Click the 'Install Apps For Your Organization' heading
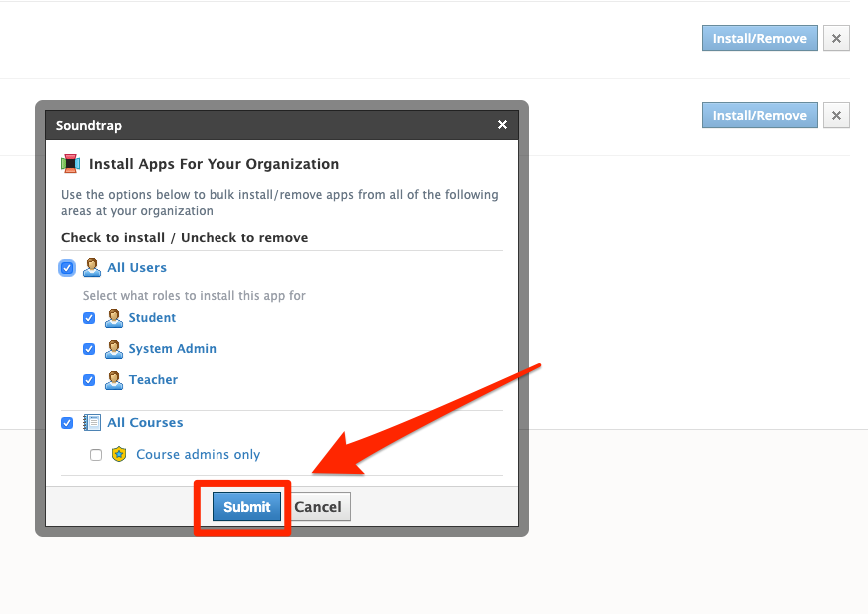The height and width of the screenshot is (614, 868). coord(214,164)
